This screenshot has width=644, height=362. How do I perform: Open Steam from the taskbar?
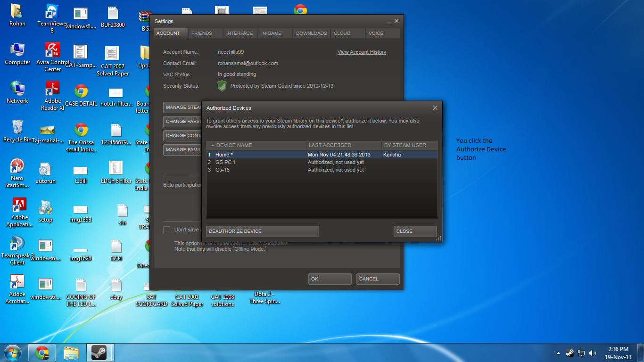[x=99, y=352]
